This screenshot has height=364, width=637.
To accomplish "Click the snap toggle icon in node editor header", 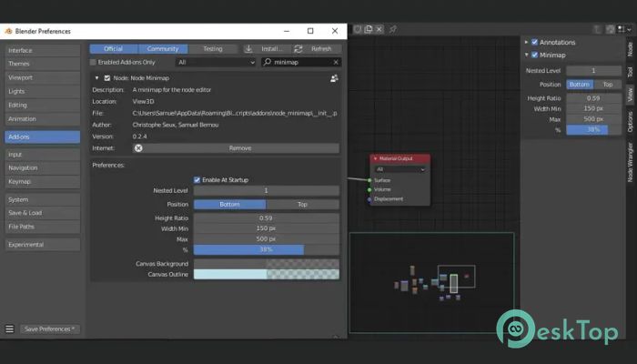I will point(611,29).
